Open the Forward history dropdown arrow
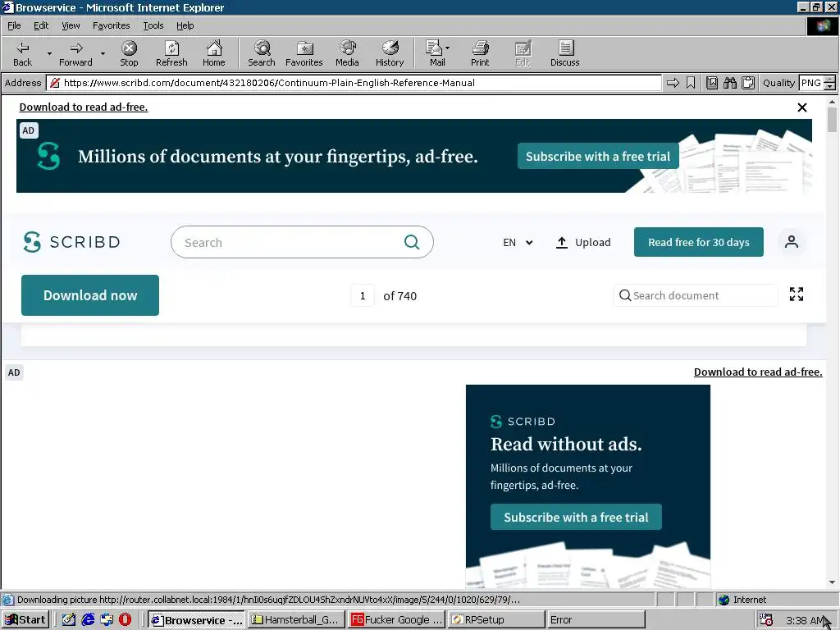The height and width of the screenshot is (630, 840). (x=103, y=53)
